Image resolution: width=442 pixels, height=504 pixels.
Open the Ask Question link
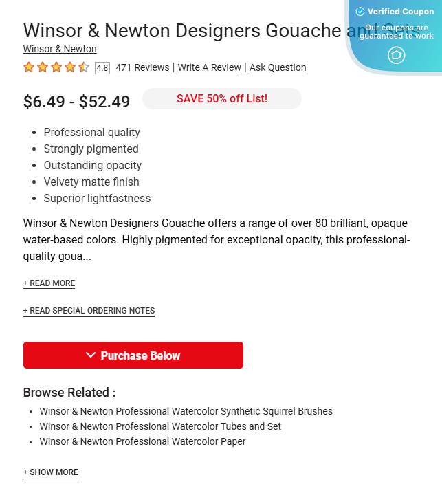tap(278, 67)
